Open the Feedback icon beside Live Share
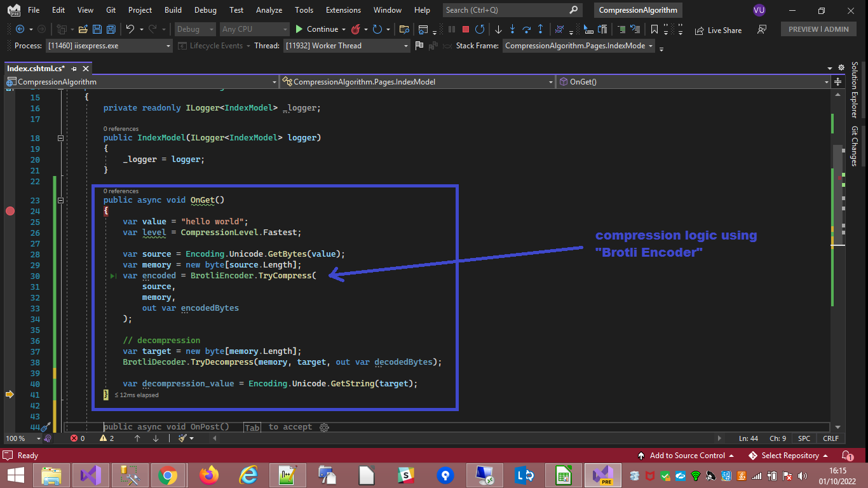The width and height of the screenshot is (868, 488). (762, 29)
